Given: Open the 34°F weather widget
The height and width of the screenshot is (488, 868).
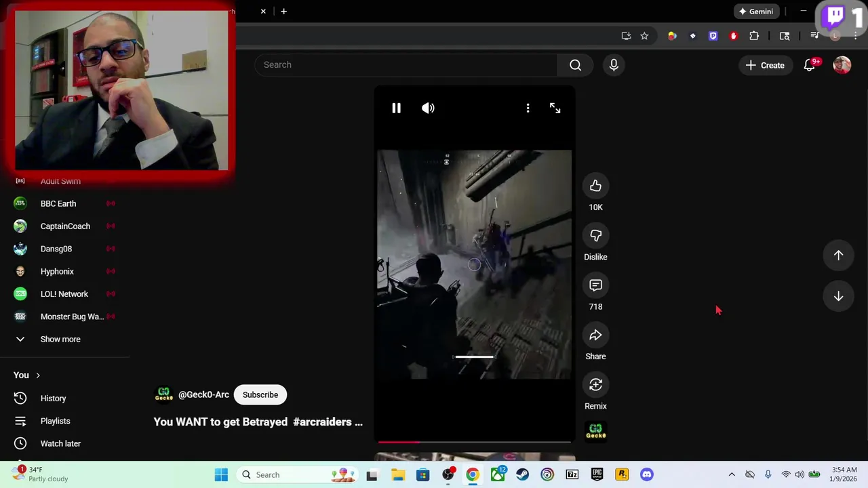Looking at the screenshot, I should pos(41,474).
